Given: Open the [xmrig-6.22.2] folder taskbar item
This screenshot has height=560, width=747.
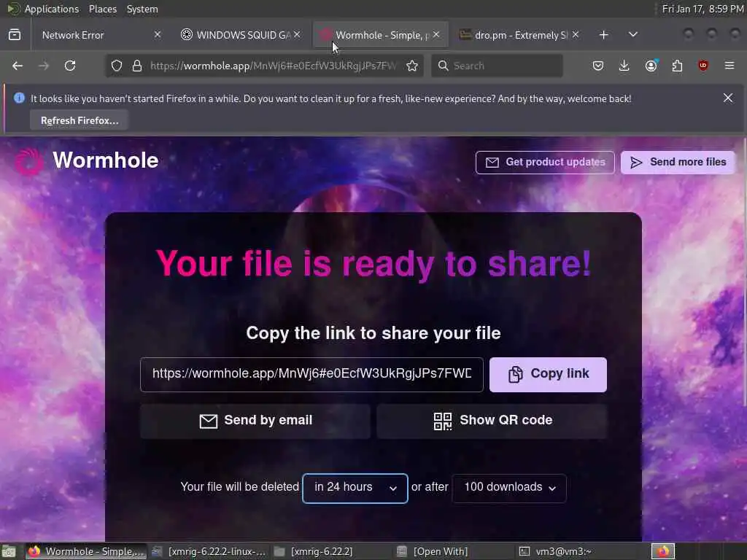Looking at the screenshot, I should [x=332, y=551].
